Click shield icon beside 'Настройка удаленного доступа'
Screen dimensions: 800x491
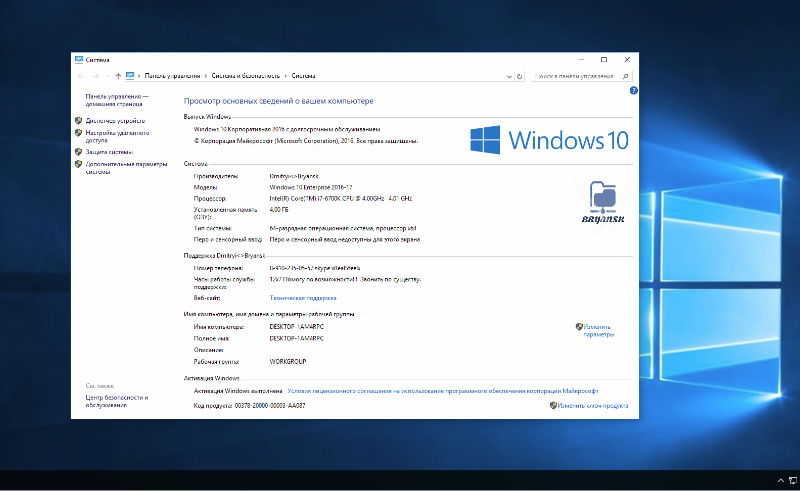78,133
